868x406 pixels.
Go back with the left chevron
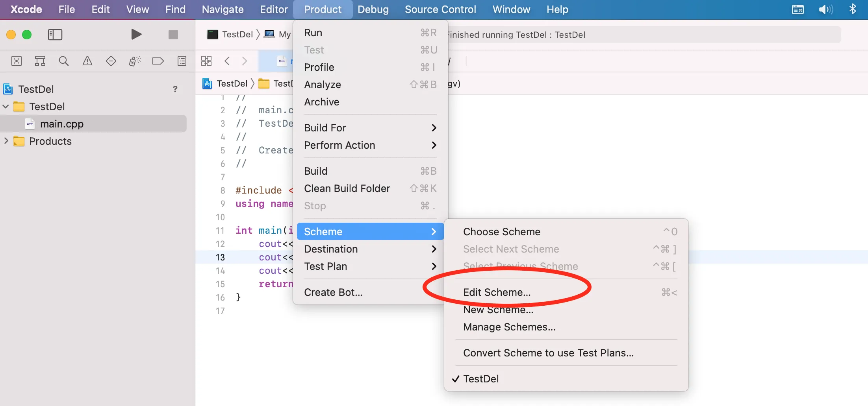[x=227, y=61]
